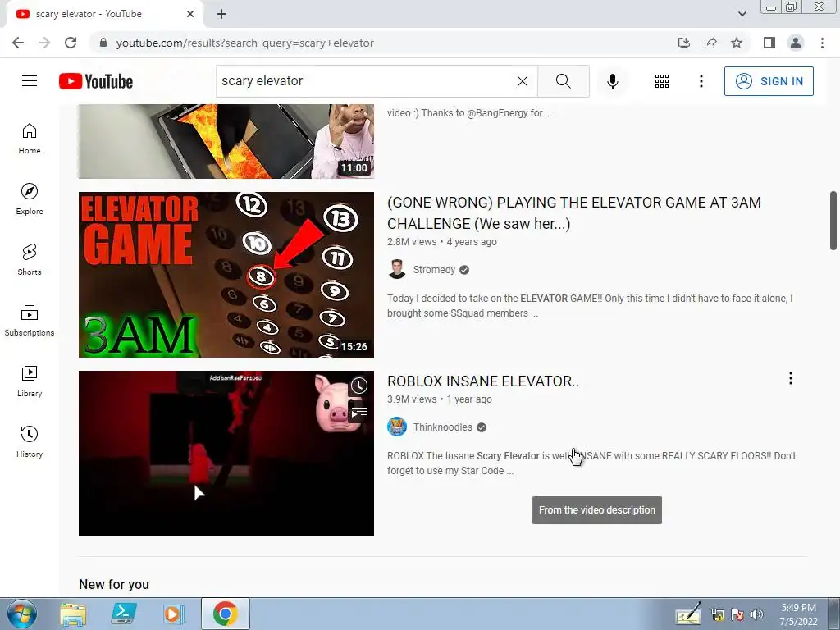Share this page from address bar
The height and width of the screenshot is (630, 840).
coord(710,43)
